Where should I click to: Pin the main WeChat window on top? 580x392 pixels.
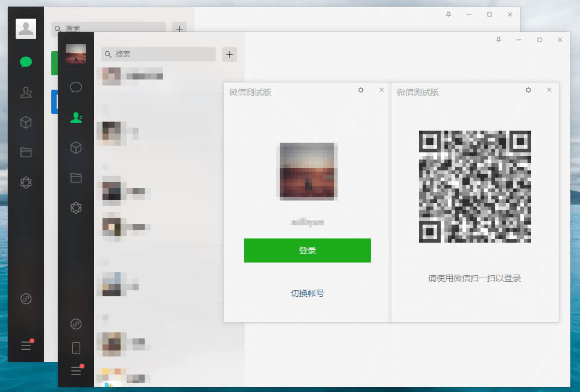(448, 14)
